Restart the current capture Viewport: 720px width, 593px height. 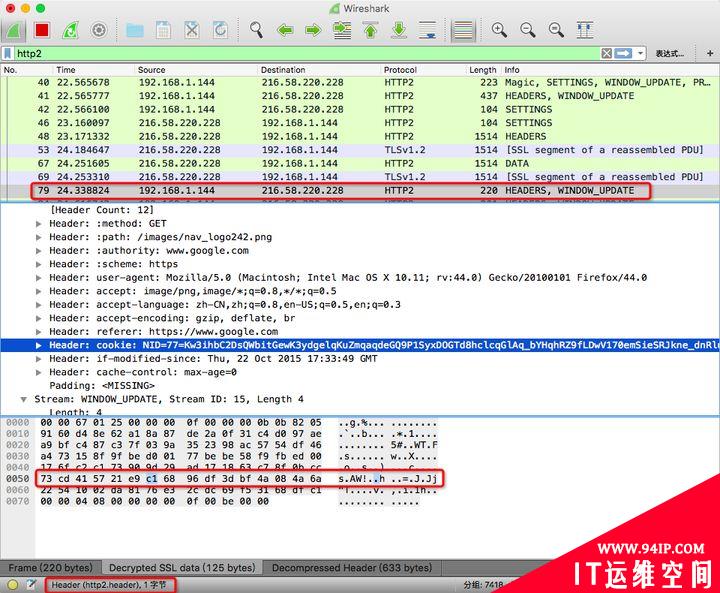(x=70, y=30)
